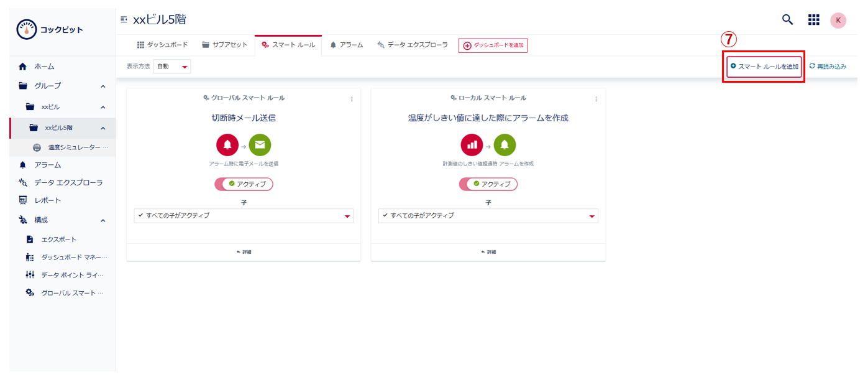The image size is (868, 377).
Task: Click the navigator collapse icon beside xxビル5階 title
Action: (x=124, y=20)
